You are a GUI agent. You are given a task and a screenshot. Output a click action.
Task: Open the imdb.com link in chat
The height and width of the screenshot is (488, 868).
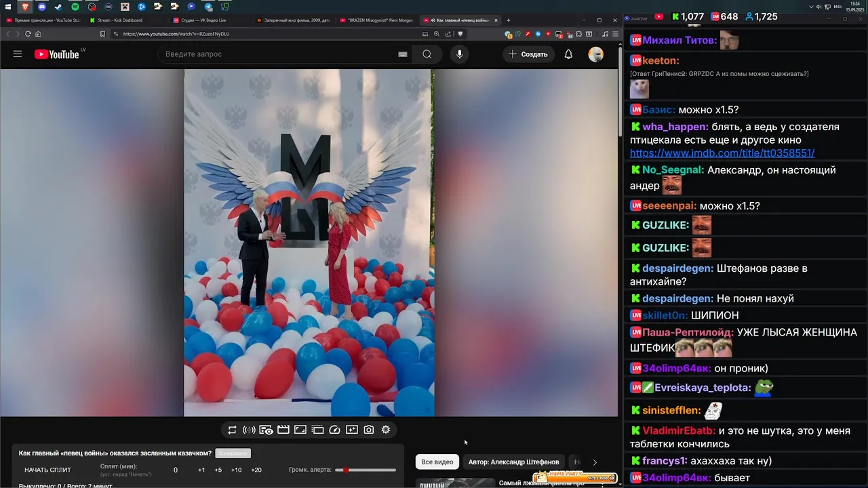pos(722,153)
